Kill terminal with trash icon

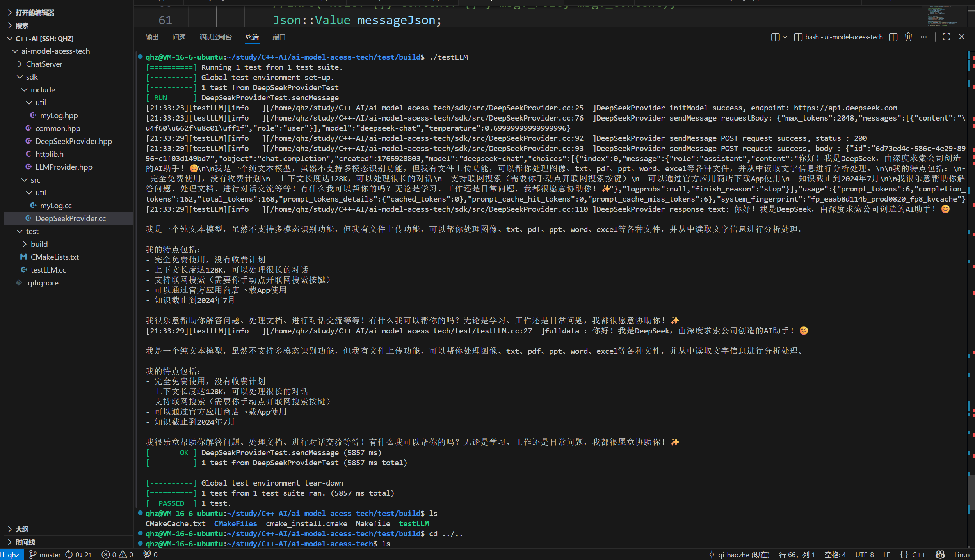(x=908, y=37)
